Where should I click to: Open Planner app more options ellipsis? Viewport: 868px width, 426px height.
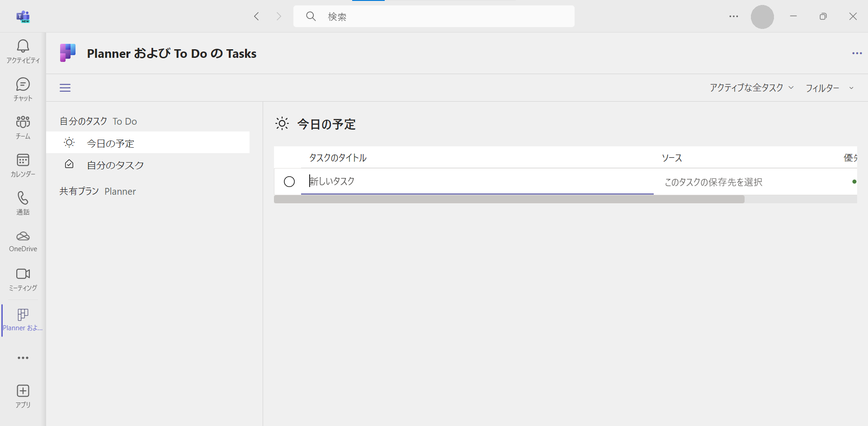[x=857, y=53]
